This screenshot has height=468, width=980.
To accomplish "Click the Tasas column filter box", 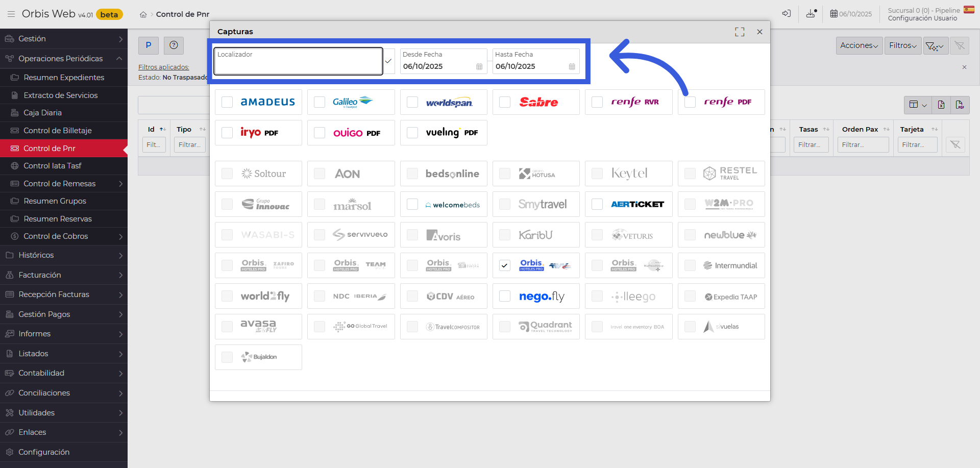I will [811, 145].
